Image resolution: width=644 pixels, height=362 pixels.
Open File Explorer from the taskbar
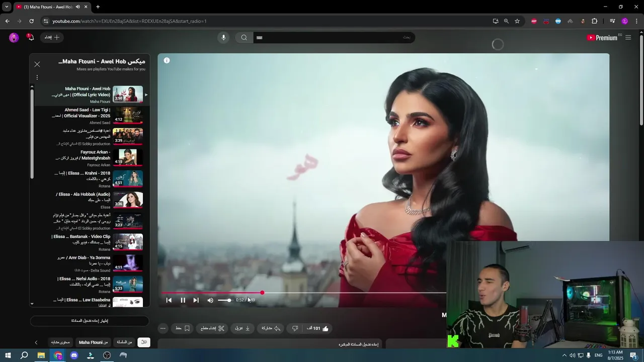tap(41, 355)
